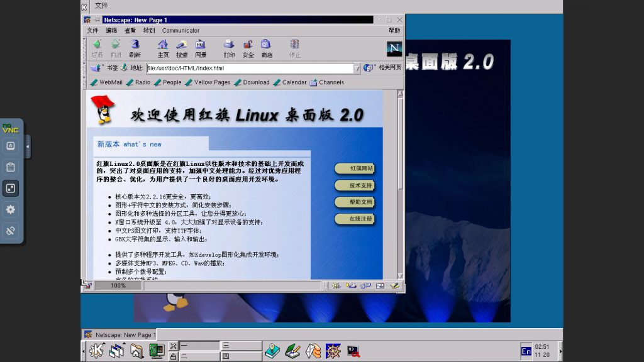Image resolution: width=644 pixels, height=362 pixels.
Task: Click the Back (后退) toolbar button
Action: pyautogui.click(x=97, y=48)
